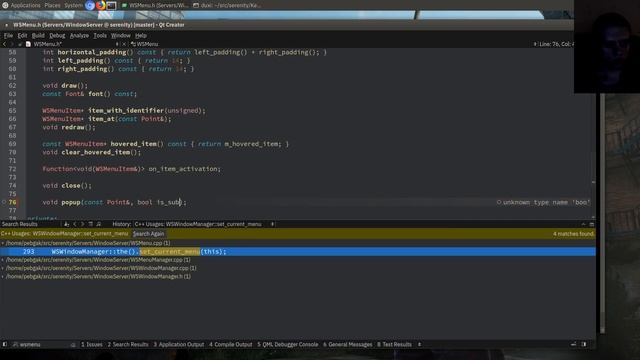Open the Build menu
The height and width of the screenshot is (360, 640).
pos(38,36)
